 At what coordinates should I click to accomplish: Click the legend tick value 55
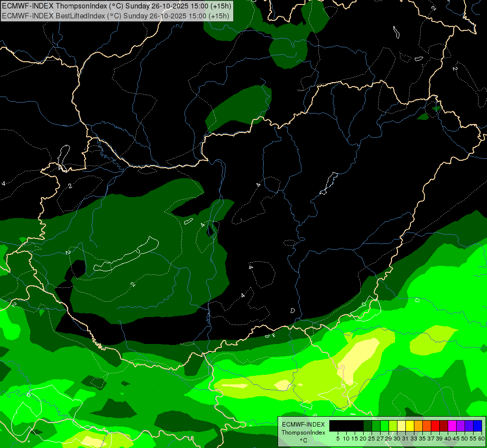pyautogui.click(x=473, y=439)
